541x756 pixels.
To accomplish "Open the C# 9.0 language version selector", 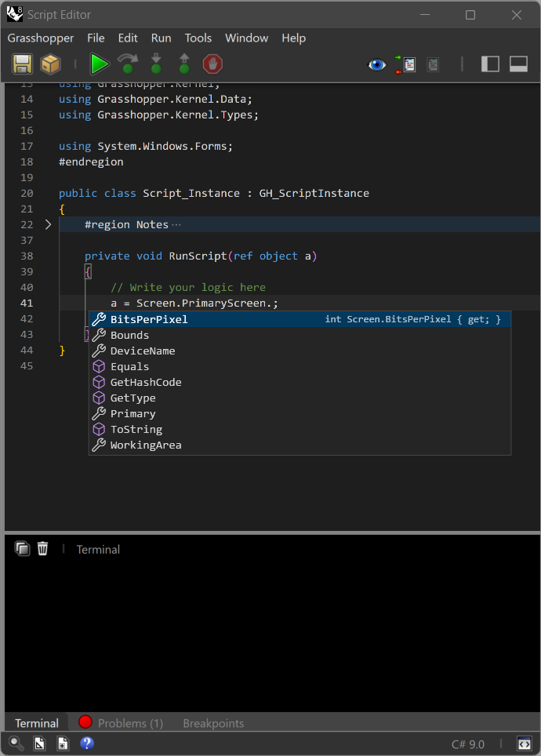I will coord(469,743).
